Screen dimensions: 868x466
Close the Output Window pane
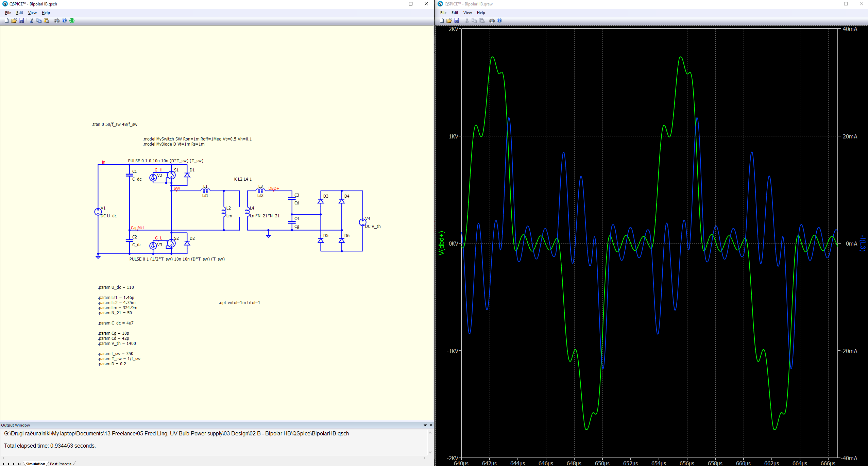(431, 425)
